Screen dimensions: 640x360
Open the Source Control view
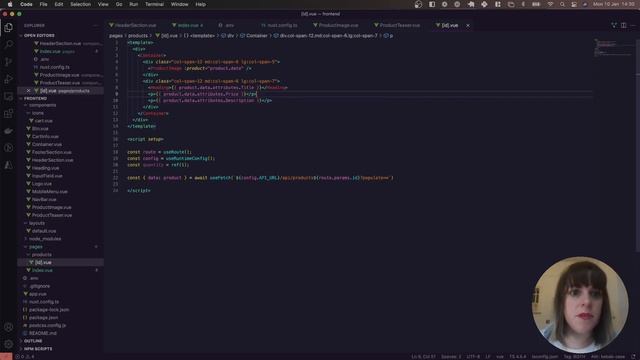pyautogui.click(x=9, y=62)
